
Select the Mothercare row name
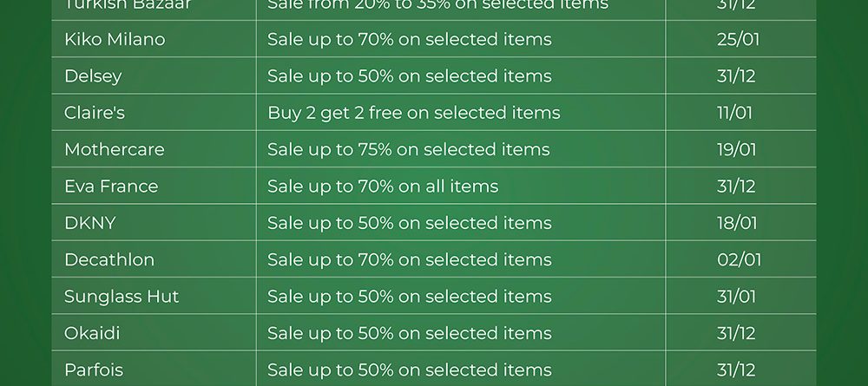pos(114,149)
